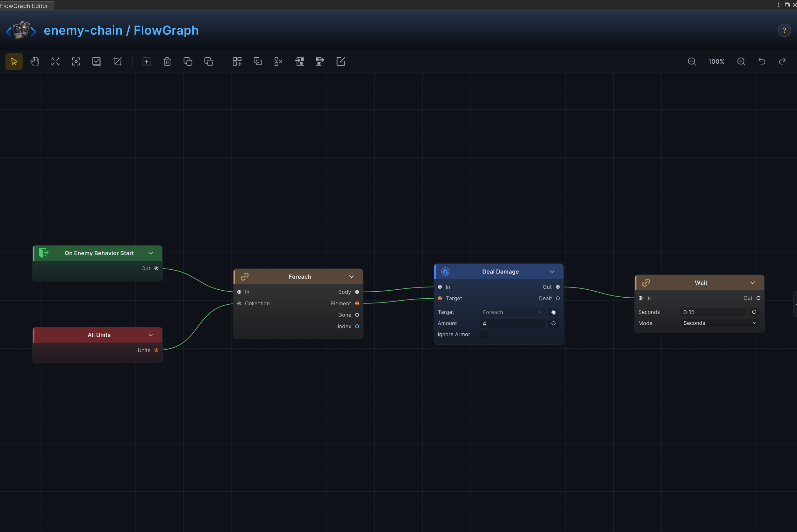
Task: Click the Index output port on Foreach
Action: [357, 326]
